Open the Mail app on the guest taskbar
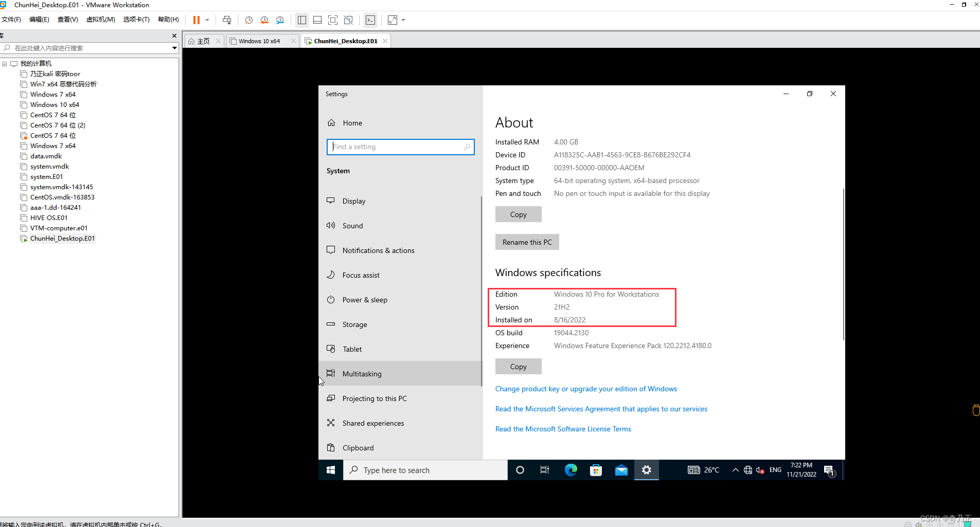The height and width of the screenshot is (527, 980). coord(621,470)
